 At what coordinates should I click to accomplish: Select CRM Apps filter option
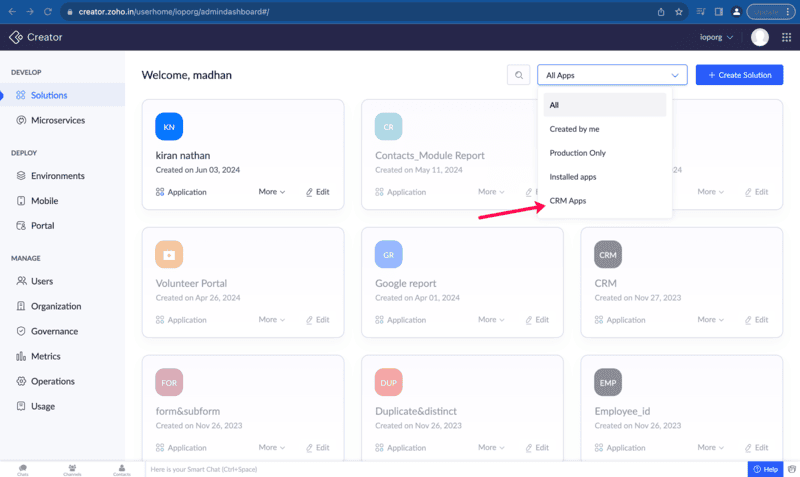[568, 201]
